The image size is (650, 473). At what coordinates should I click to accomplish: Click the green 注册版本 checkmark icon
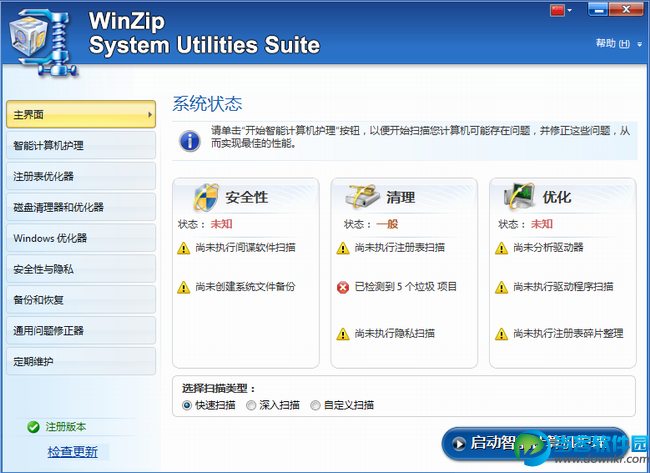(x=33, y=427)
